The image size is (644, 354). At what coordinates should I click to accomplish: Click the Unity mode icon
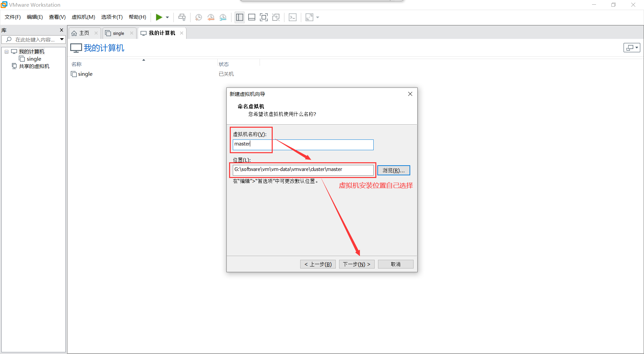(x=276, y=17)
